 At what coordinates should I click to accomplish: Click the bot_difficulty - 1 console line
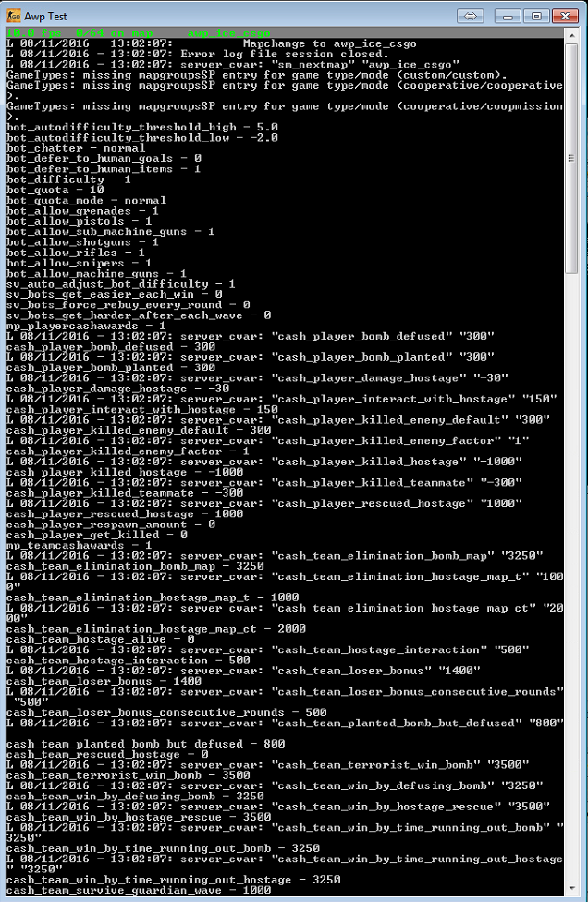[x=68, y=179]
